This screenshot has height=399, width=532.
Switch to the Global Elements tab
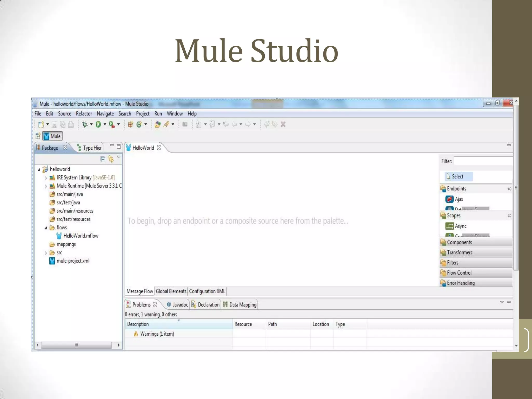(171, 291)
